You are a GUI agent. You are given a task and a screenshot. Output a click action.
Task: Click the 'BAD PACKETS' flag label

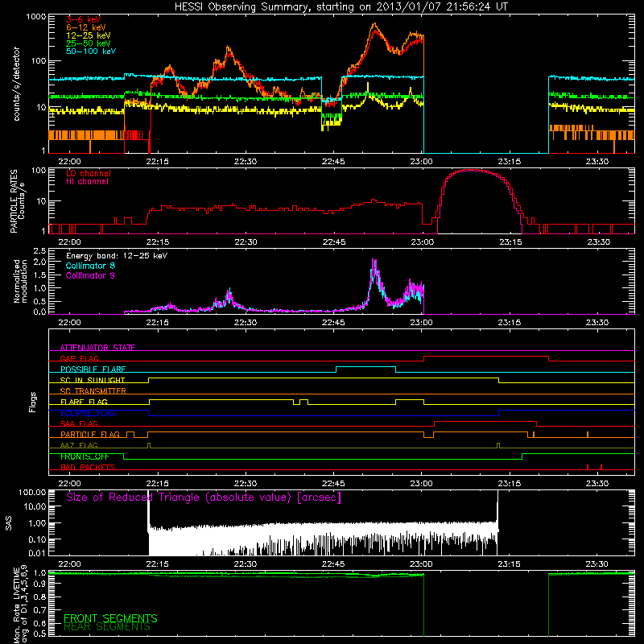[x=88, y=467]
